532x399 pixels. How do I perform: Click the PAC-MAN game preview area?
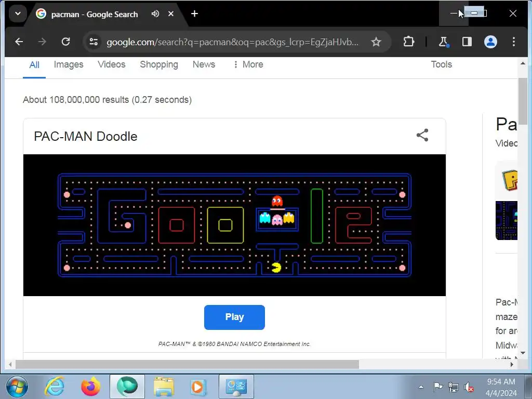click(x=234, y=225)
